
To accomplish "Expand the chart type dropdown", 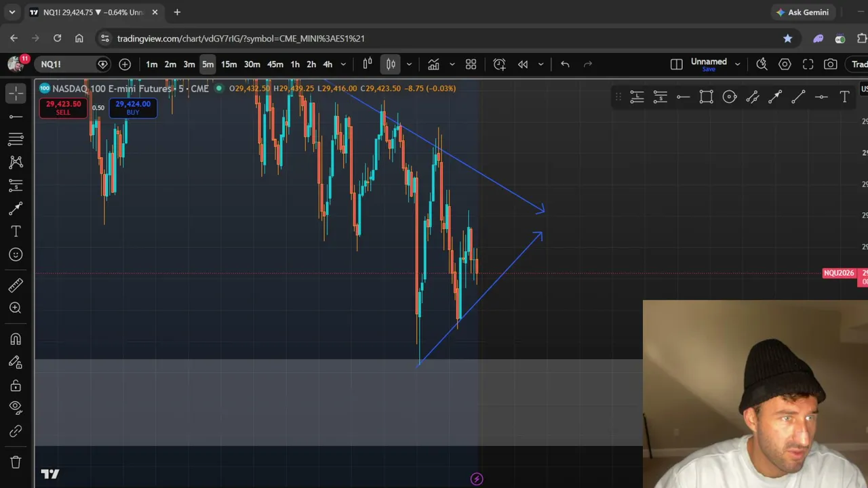I will 409,64.
